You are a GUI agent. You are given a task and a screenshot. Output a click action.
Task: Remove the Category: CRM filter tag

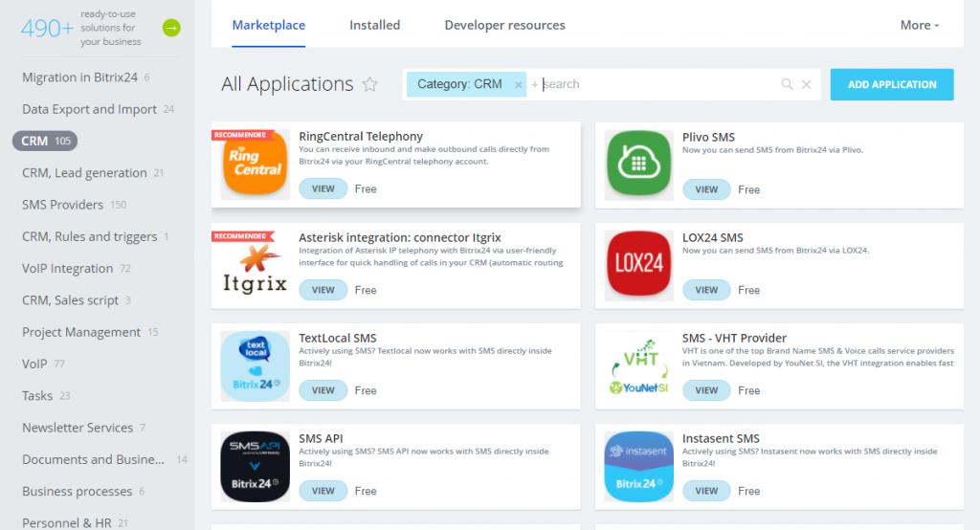[518, 85]
